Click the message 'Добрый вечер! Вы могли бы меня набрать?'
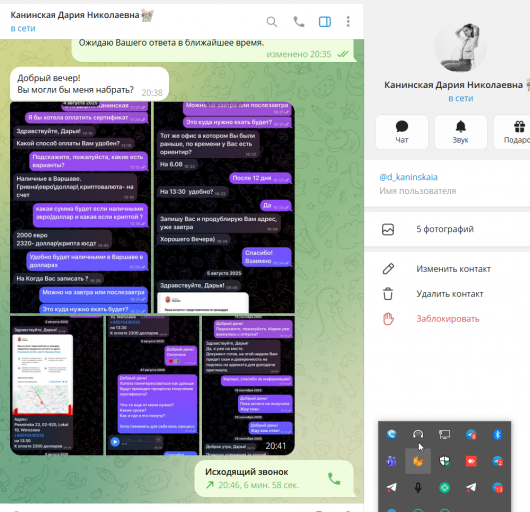The image size is (530, 512). (x=90, y=84)
